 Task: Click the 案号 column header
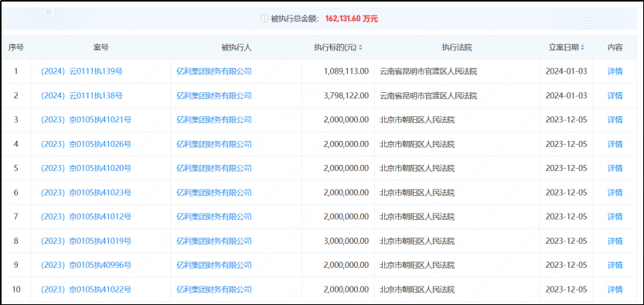[101, 48]
